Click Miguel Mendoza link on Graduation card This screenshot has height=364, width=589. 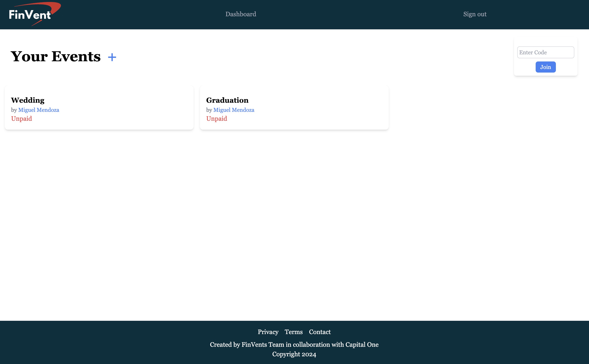click(x=234, y=110)
